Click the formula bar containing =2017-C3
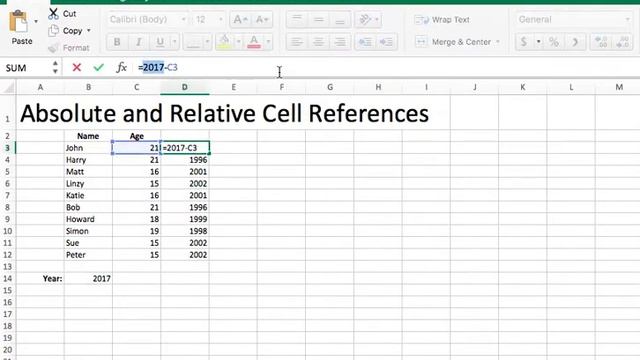Screen dimensions: 640x360 [386, 68]
